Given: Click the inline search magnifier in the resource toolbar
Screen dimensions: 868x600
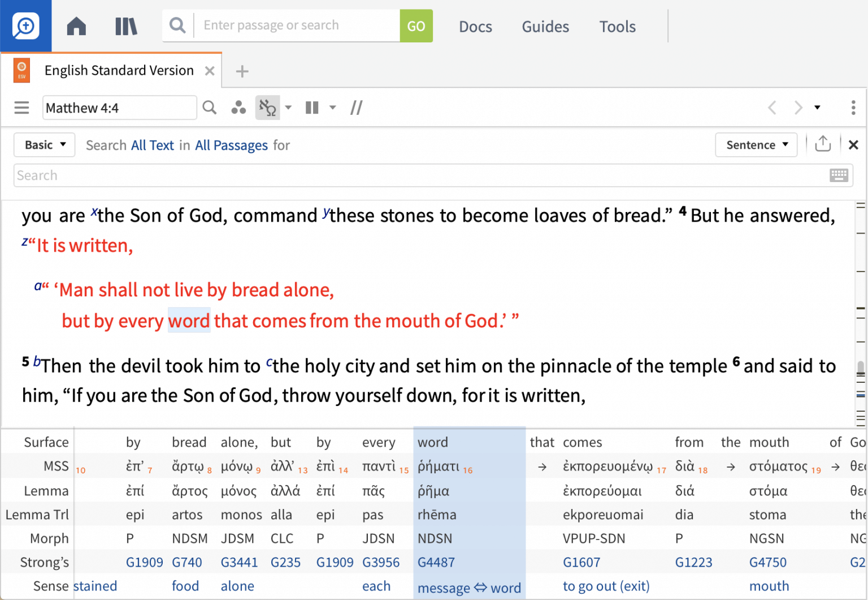Looking at the screenshot, I should click(209, 107).
